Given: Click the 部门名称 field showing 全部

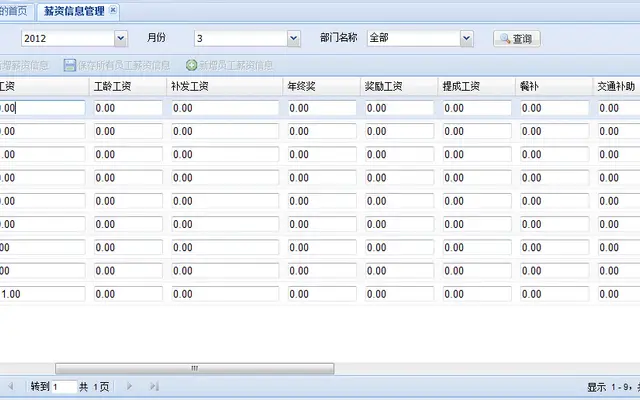Looking at the screenshot, I should (x=414, y=38).
